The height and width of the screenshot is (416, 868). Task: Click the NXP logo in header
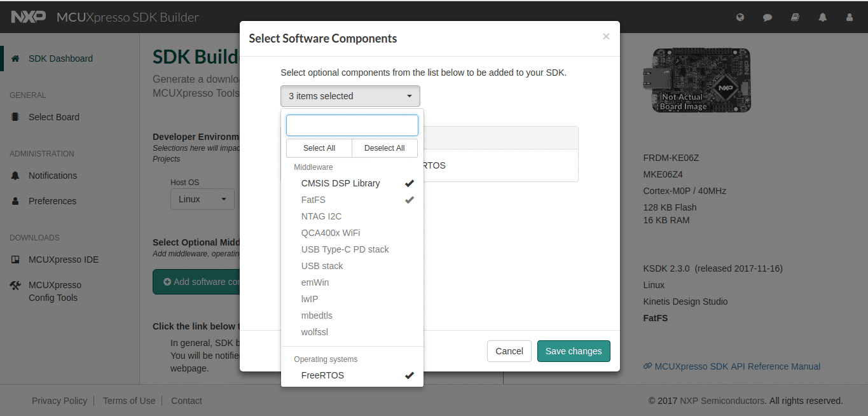[x=29, y=17]
